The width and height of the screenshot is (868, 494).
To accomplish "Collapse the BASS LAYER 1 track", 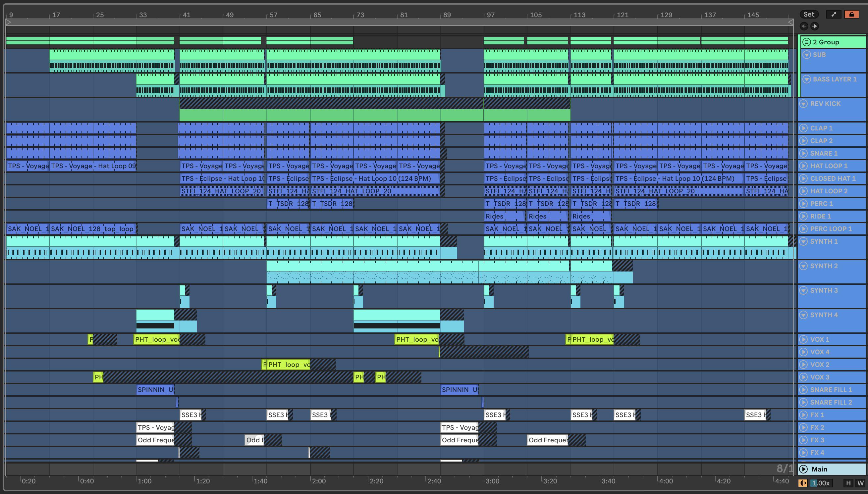I will pos(807,79).
